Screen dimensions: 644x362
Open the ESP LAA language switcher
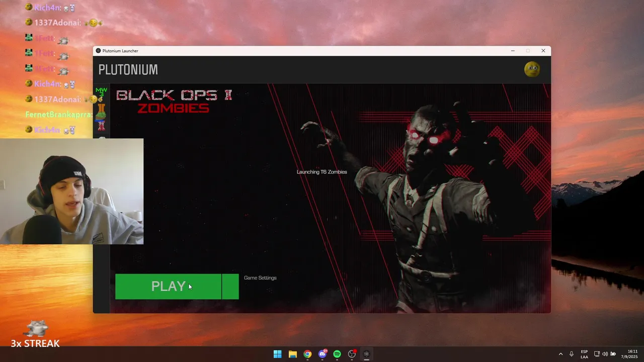pyautogui.click(x=584, y=354)
